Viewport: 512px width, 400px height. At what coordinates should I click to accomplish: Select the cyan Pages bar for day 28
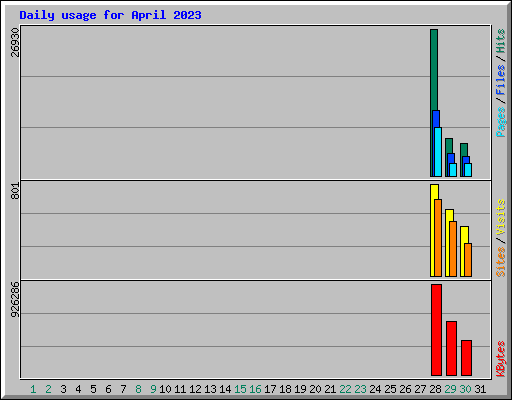pos(438,152)
